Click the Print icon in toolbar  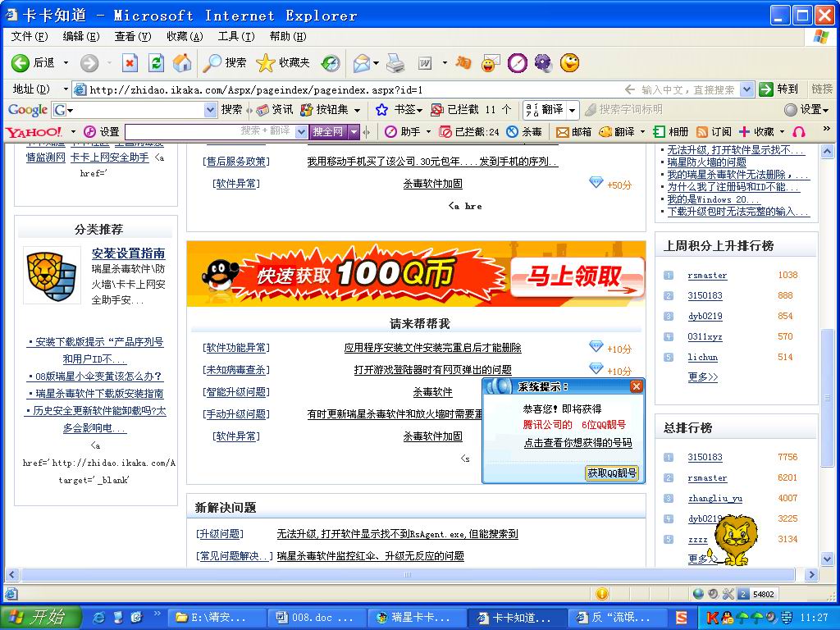[396, 63]
